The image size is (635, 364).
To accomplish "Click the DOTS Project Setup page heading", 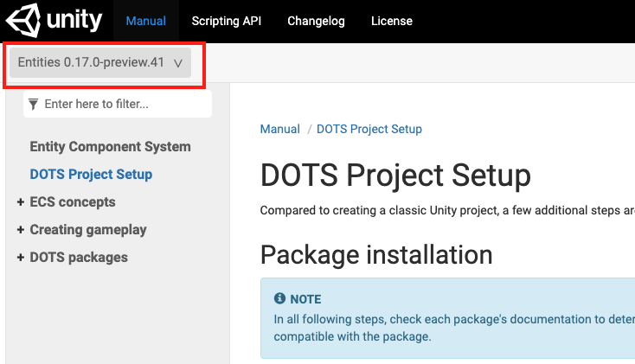I will pos(395,175).
